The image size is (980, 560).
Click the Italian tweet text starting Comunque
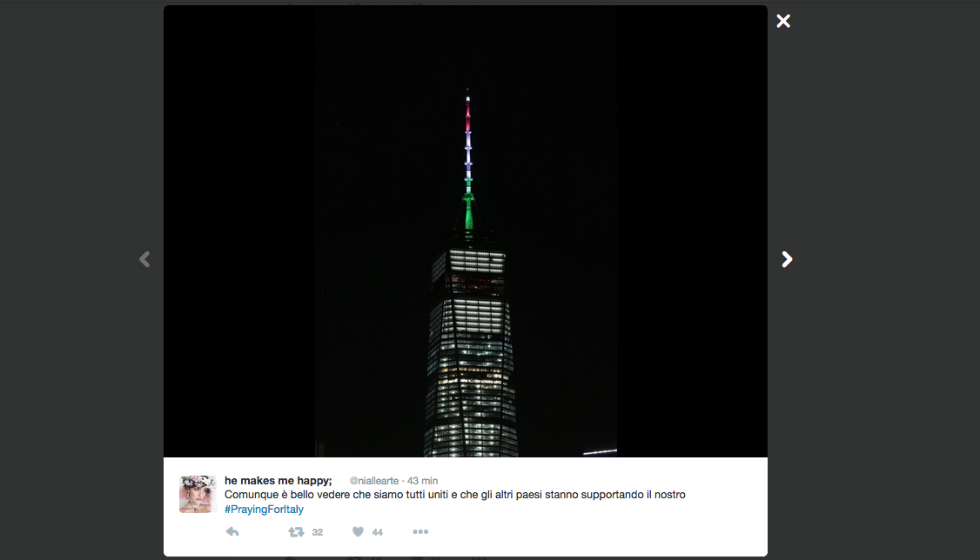pos(455,495)
